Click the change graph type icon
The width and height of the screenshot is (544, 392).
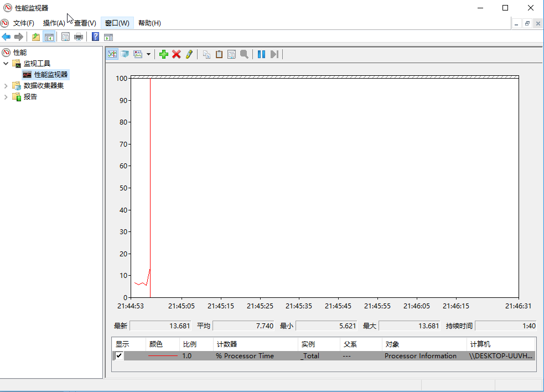(x=138, y=54)
